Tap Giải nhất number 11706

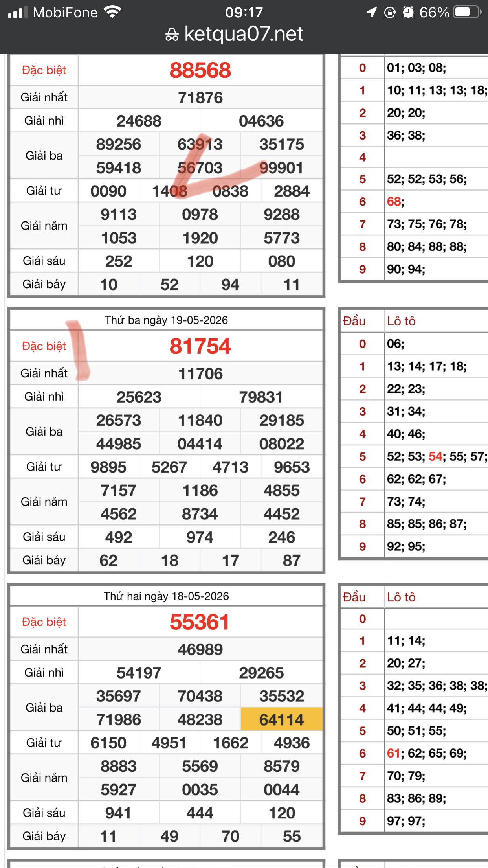(x=200, y=373)
